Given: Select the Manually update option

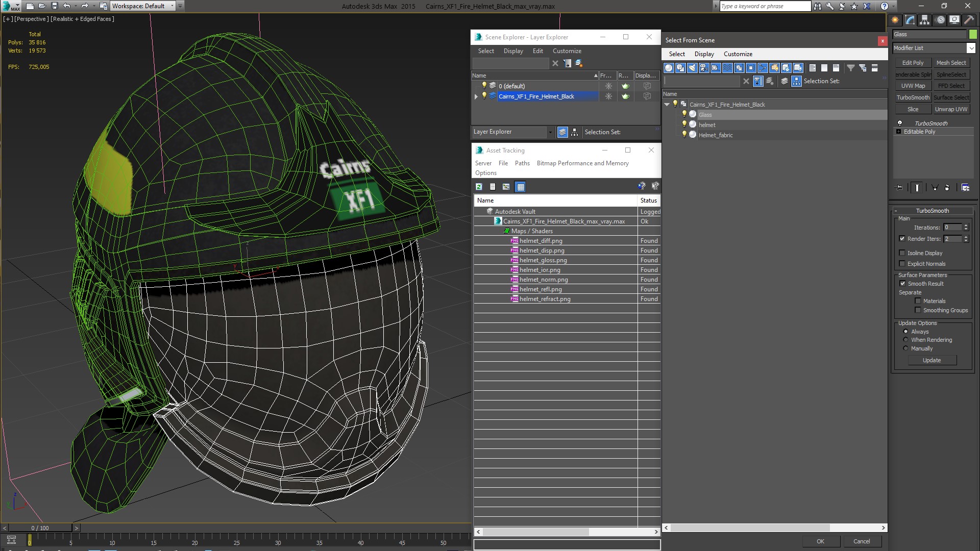Looking at the screenshot, I should [x=906, y=348].
